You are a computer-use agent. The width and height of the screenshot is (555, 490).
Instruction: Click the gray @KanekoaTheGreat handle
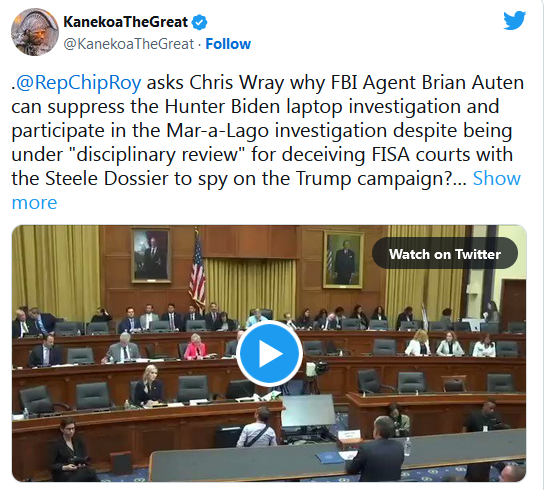(x=129, y=44)
